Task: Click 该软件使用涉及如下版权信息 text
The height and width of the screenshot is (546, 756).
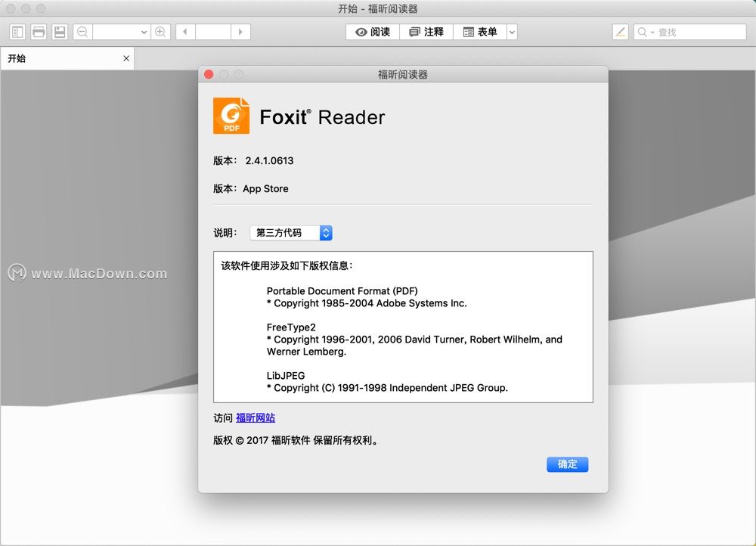Action: tap(287, 265)
